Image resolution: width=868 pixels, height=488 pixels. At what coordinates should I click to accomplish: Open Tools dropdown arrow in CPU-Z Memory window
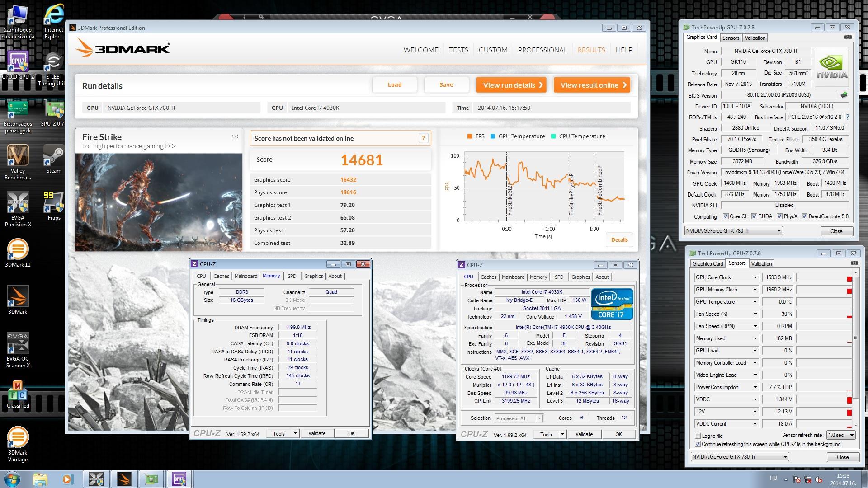pyautogui.click(x=295, y=433)
